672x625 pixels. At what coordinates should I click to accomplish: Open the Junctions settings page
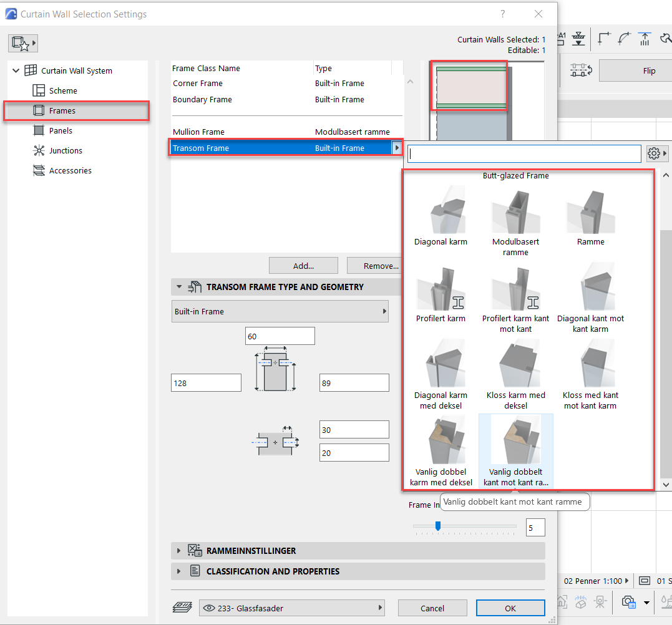[66, 150]
